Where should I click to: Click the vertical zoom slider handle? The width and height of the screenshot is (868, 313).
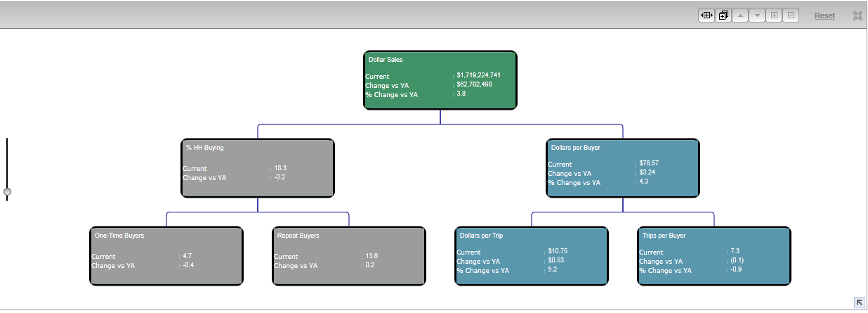(x=7, y=191)
